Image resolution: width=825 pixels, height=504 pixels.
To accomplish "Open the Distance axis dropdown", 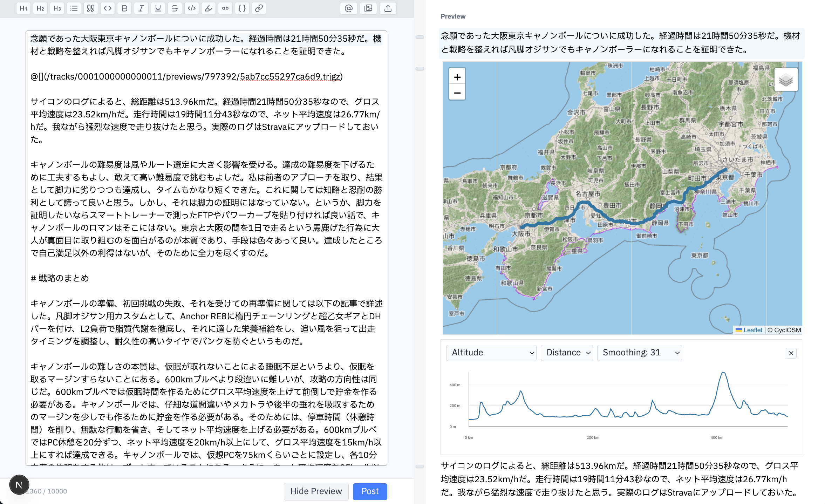I will coord(567,353).
